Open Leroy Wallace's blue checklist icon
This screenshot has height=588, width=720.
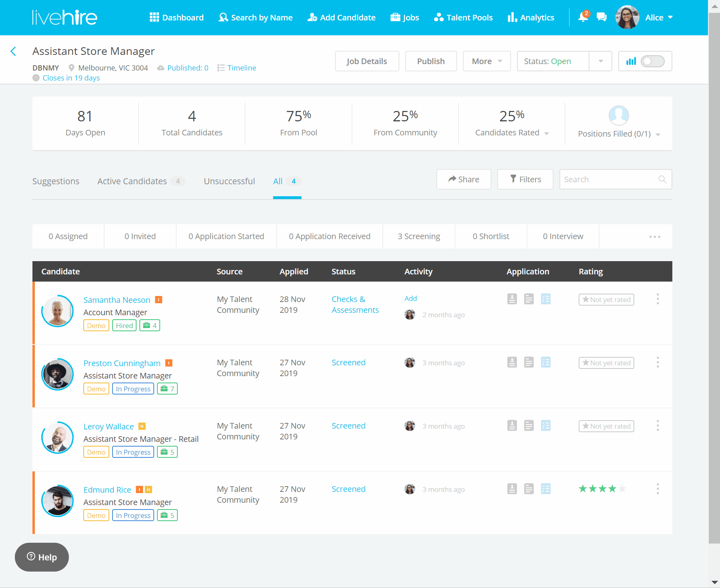tap(546, 425)
